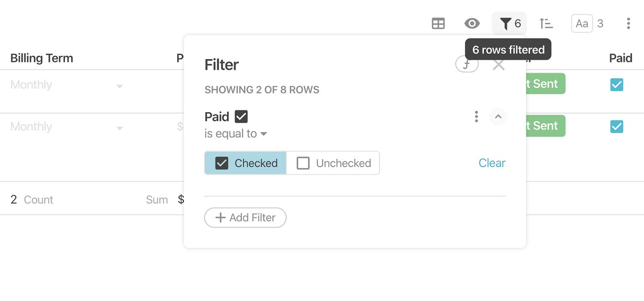Screen dimensions: 644x301
Task: Clear the Paid filter
Action: [492, 163]
